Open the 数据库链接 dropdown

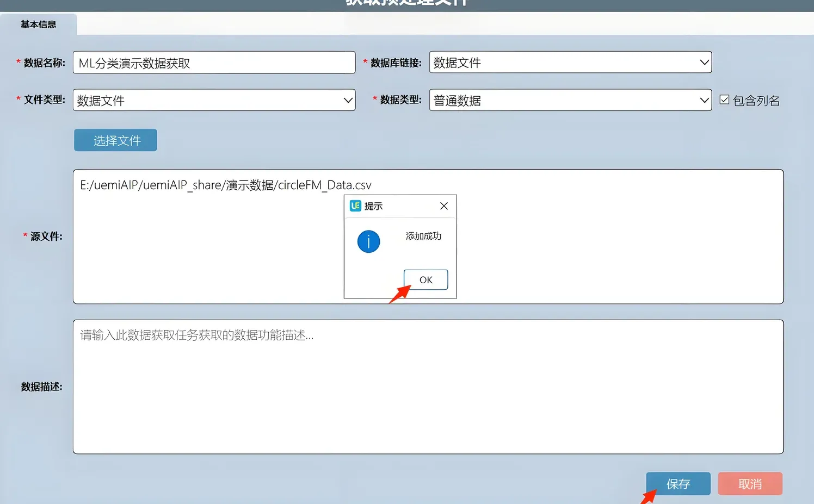point(570,62)
